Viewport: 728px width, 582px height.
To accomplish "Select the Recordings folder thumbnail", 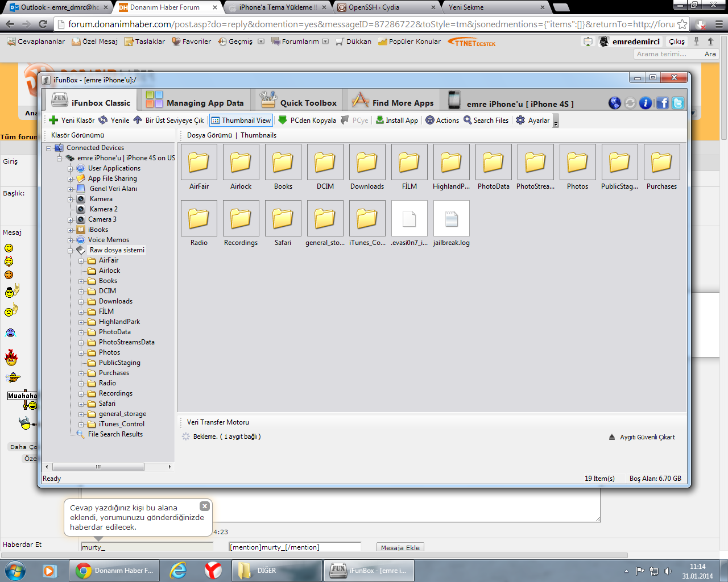I will 241,223.
